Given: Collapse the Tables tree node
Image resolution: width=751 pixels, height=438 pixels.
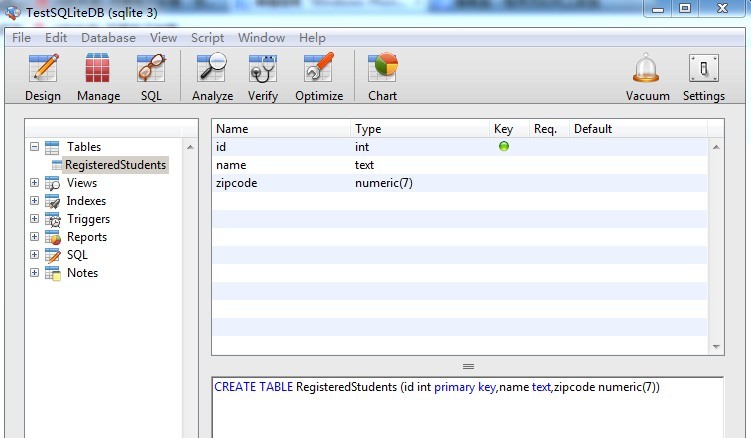Looking at the screenshot, I should pyautogui.click(x=34, y=146).
